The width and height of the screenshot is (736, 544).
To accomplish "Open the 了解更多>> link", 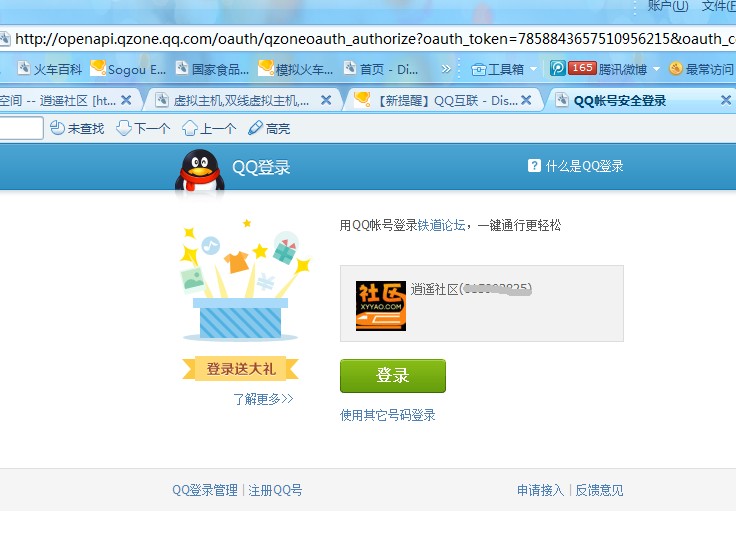I will 263,399.
